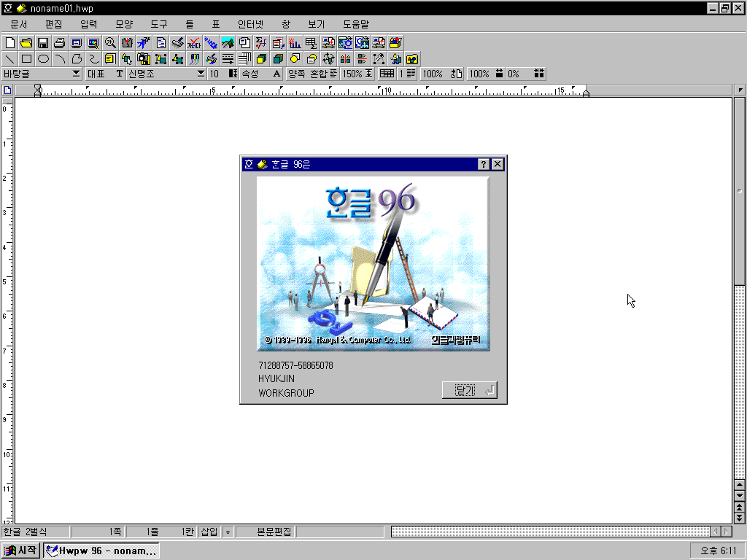Select the straight line drawing tool
This screenshot has height=560, width=747.
pos(10,59)
